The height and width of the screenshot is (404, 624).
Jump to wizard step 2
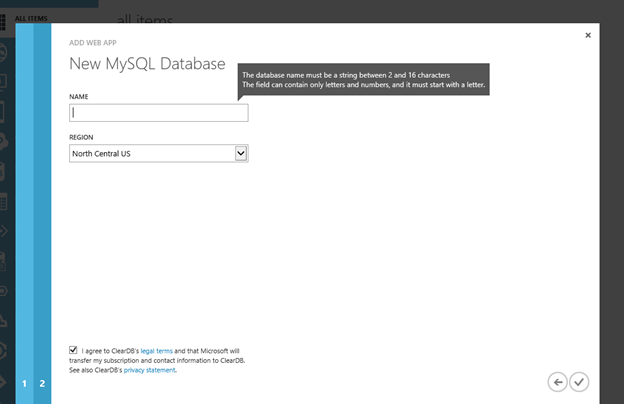(42, 383)
